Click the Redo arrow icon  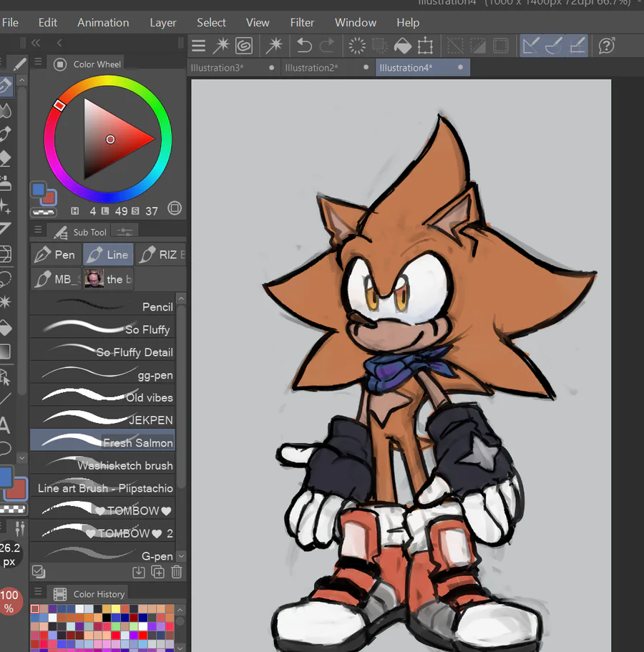pos(327,46)
